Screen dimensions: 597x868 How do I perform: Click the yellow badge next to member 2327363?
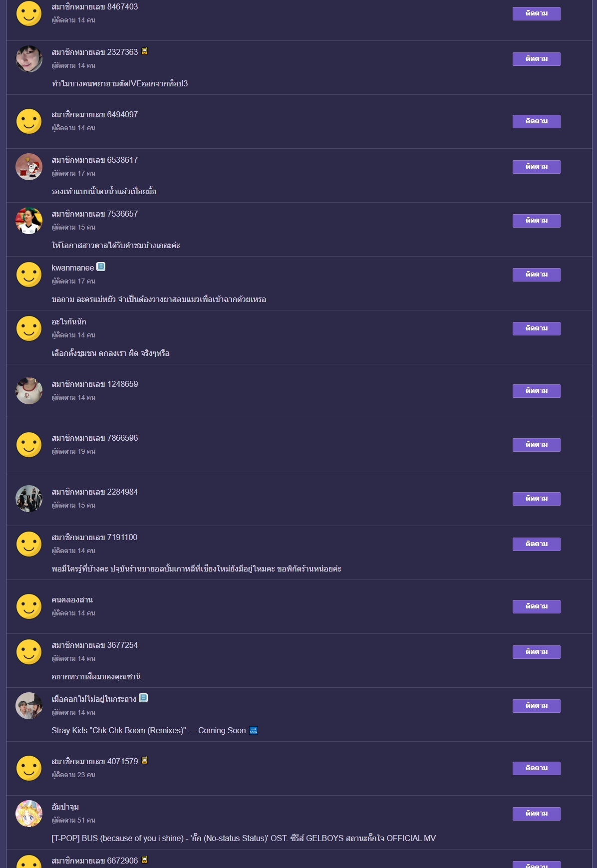(144, 51)
